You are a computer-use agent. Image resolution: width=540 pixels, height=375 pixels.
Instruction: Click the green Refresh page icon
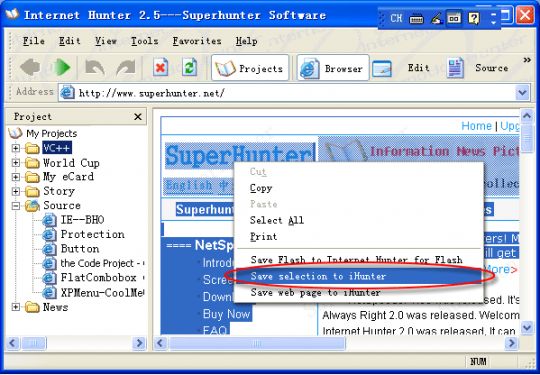(x=190, y=67)
